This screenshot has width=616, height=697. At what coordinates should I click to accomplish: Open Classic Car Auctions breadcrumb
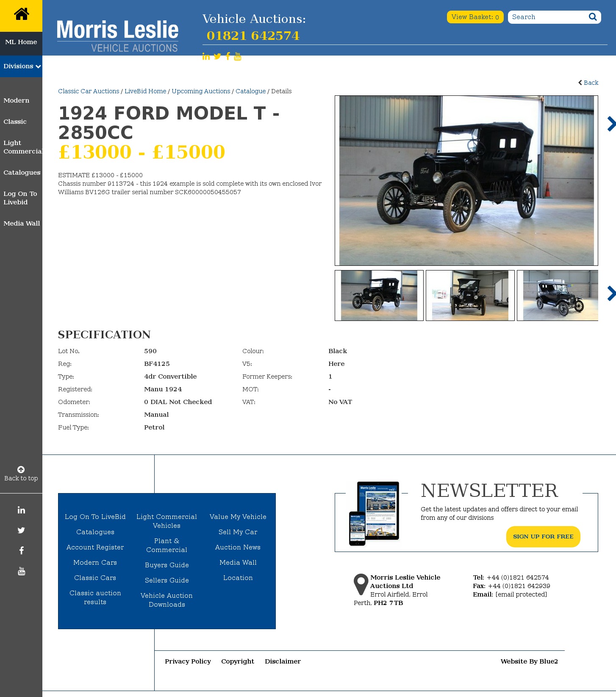coord(89,91)
